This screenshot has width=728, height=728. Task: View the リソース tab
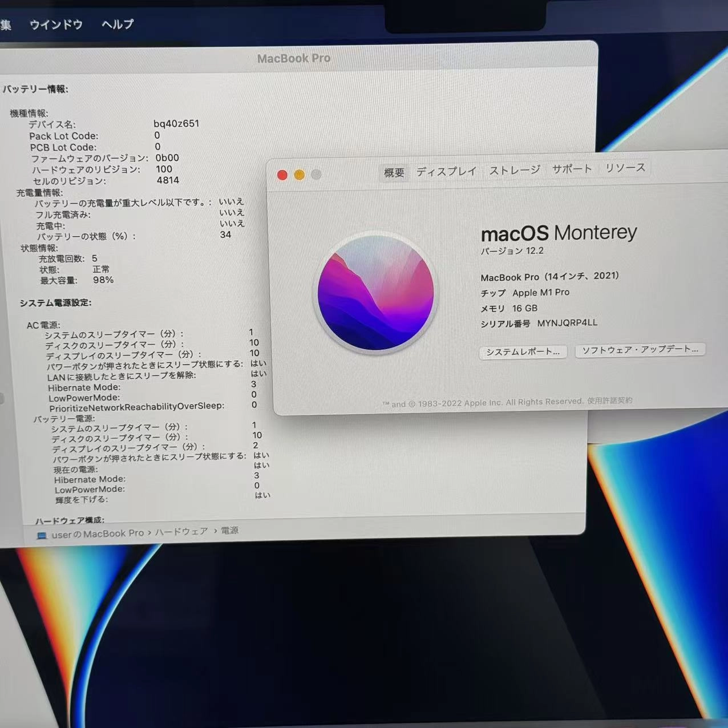(x=625, y=167)
